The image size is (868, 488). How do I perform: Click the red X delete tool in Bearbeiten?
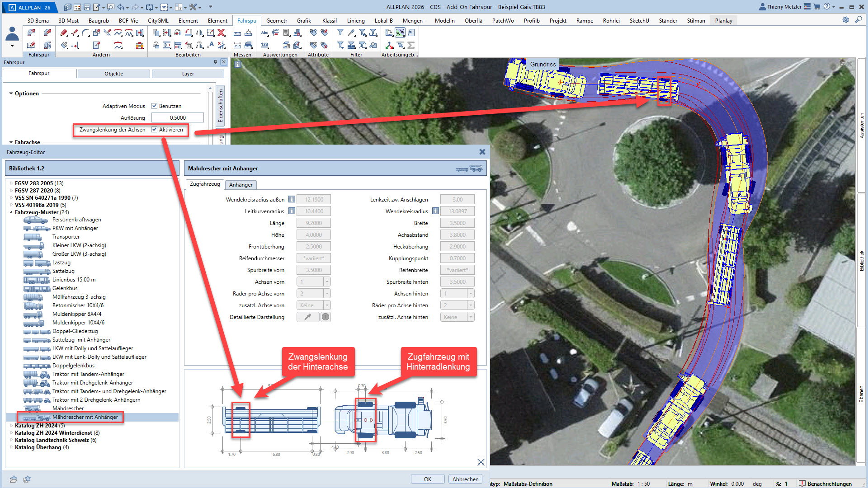pos(221,33)
